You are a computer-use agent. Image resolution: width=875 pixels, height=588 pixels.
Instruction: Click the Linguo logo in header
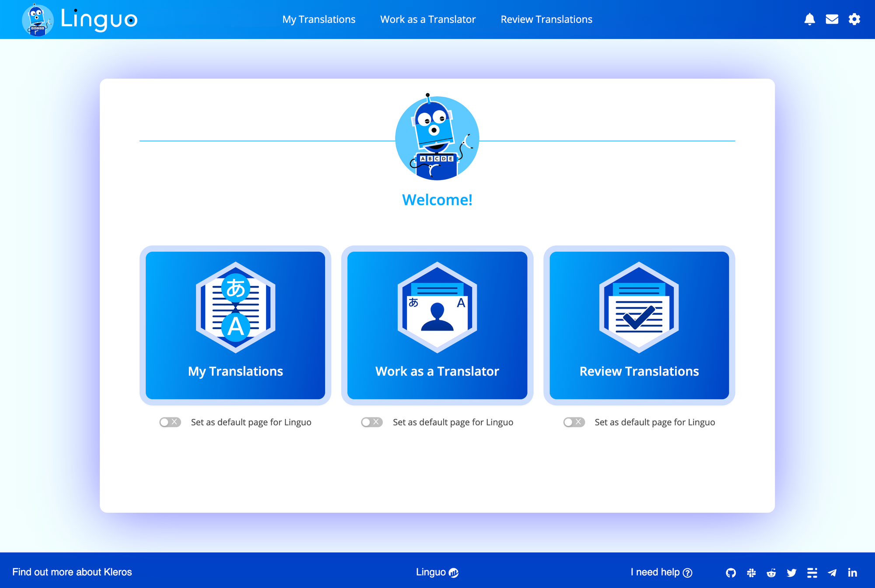[80, 20]
